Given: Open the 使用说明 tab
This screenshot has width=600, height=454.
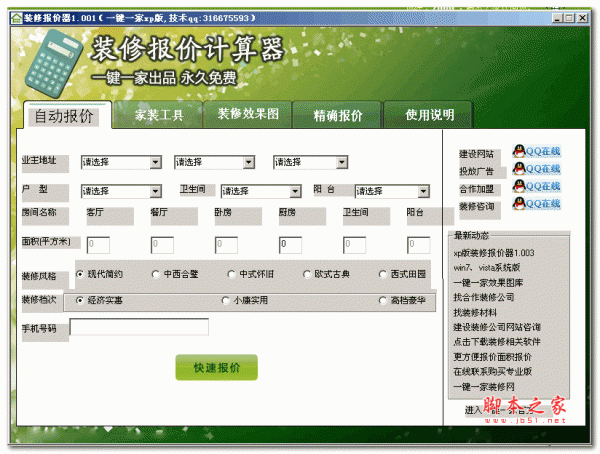Looking at the screenshot, I should point(429,115).
